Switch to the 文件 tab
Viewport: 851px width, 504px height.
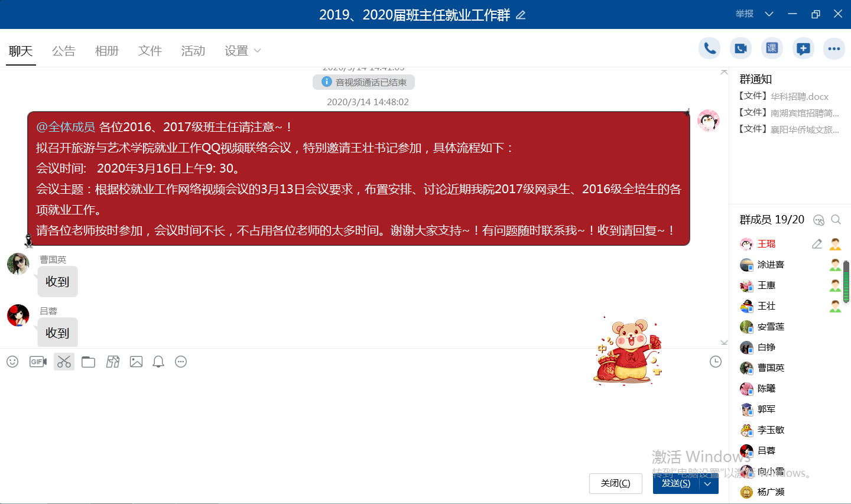coord(150,51)
